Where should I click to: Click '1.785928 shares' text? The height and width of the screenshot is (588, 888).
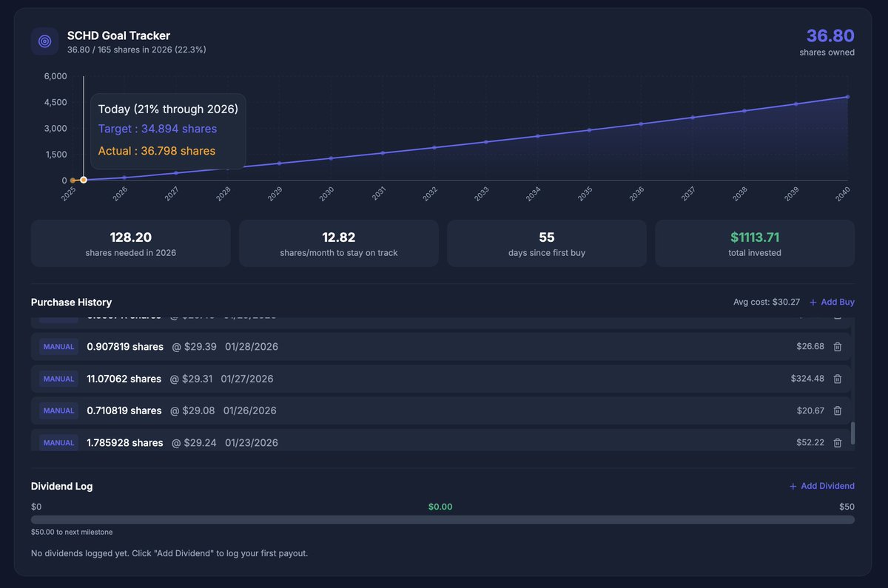pyautogui.click(x=125, y=443)
